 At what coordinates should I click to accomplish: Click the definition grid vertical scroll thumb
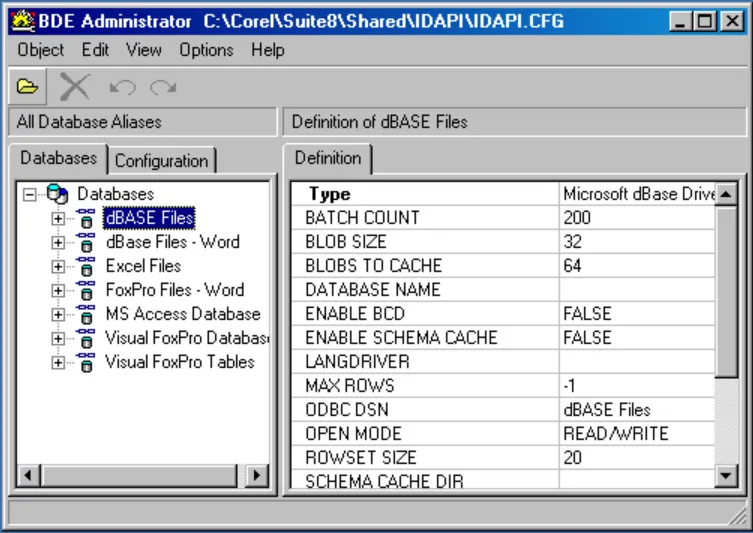tap(726, 291)
